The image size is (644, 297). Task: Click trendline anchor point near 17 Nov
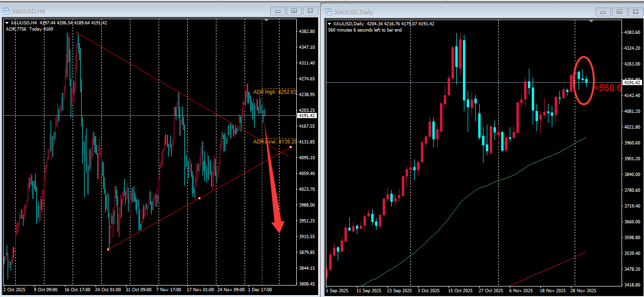(x=199, y=198)
